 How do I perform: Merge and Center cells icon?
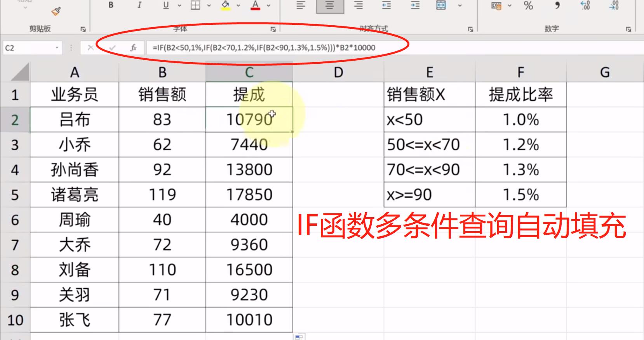pyautogui.click(x=441, y=5)
